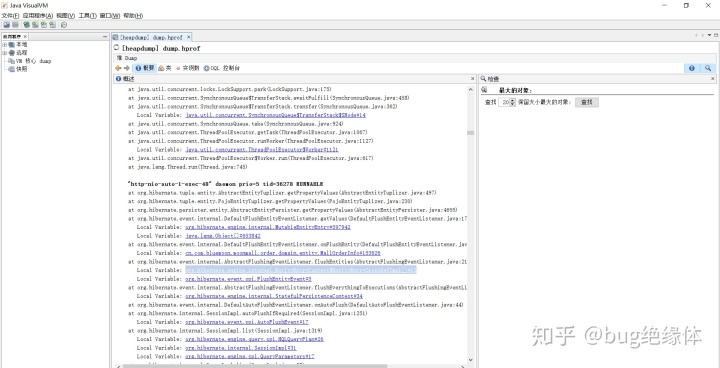
Task: Expand the 远程 tree node
Action: pyautogui.click(x=5, y=53)
